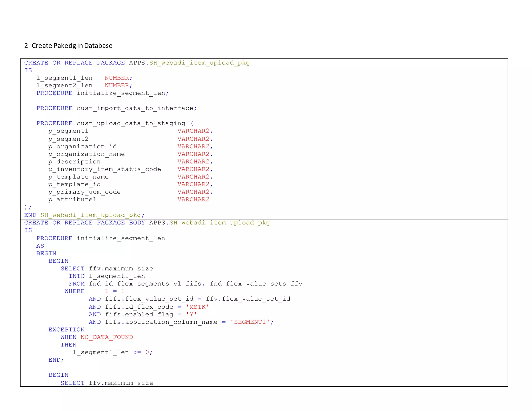Click 'FROM fnd_id_flex_segments_vl fifs' line

tap(185, 284)
